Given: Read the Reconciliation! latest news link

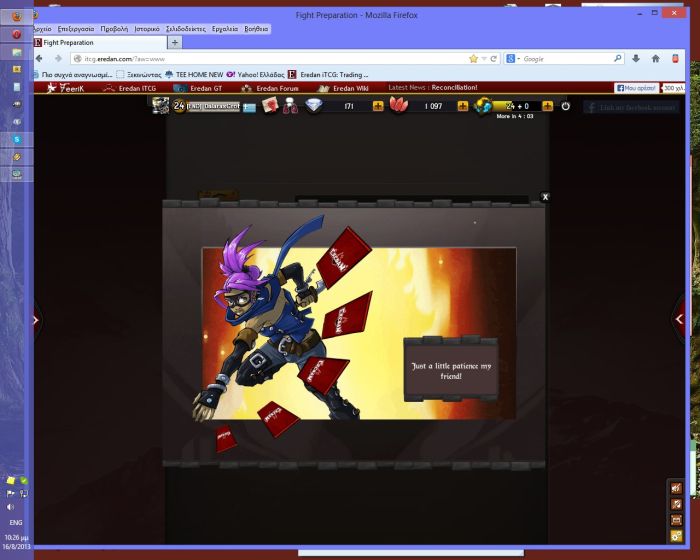Looking at the screenshot, I should click(454, 88).
